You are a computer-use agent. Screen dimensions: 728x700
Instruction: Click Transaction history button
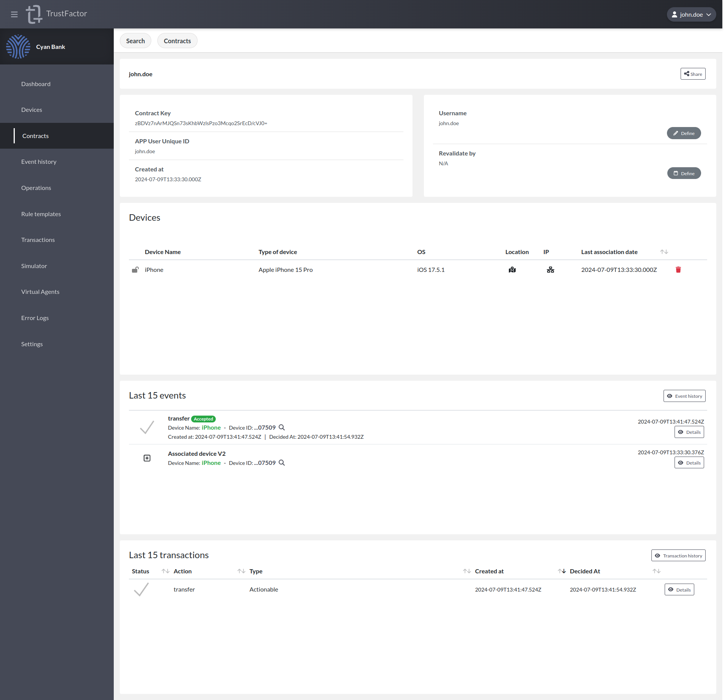point(679,555)
